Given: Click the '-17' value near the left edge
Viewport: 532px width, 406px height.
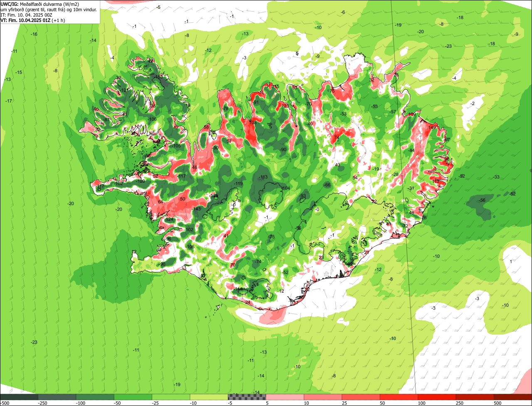Looking at the screenshot, I should point(9,101).
